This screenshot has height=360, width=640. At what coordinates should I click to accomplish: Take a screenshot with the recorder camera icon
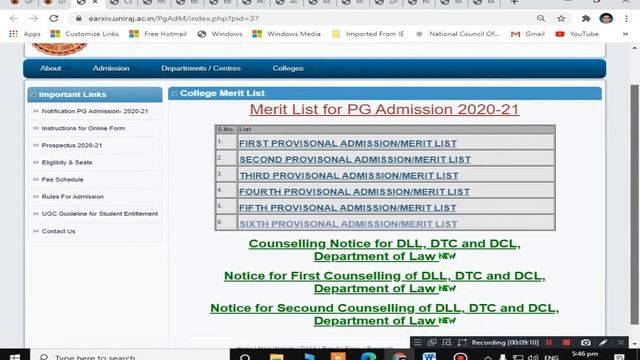(586, 342)
